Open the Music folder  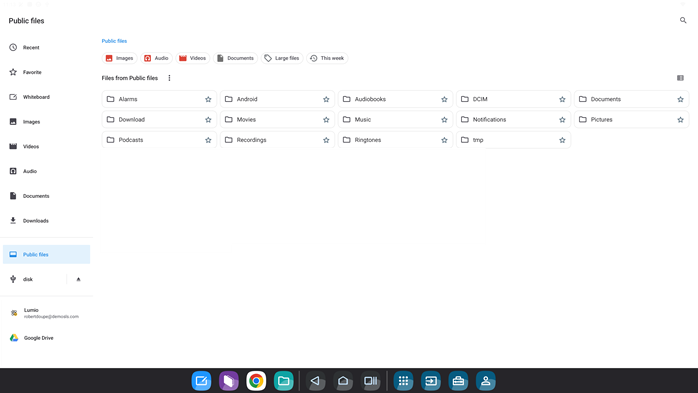[x=395, y=120]
